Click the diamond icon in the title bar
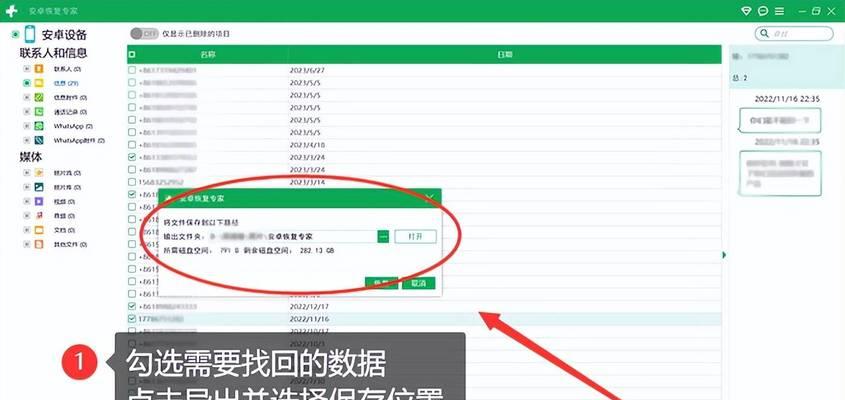This screenshot has width=845, height=400. [x=746, y=11]
